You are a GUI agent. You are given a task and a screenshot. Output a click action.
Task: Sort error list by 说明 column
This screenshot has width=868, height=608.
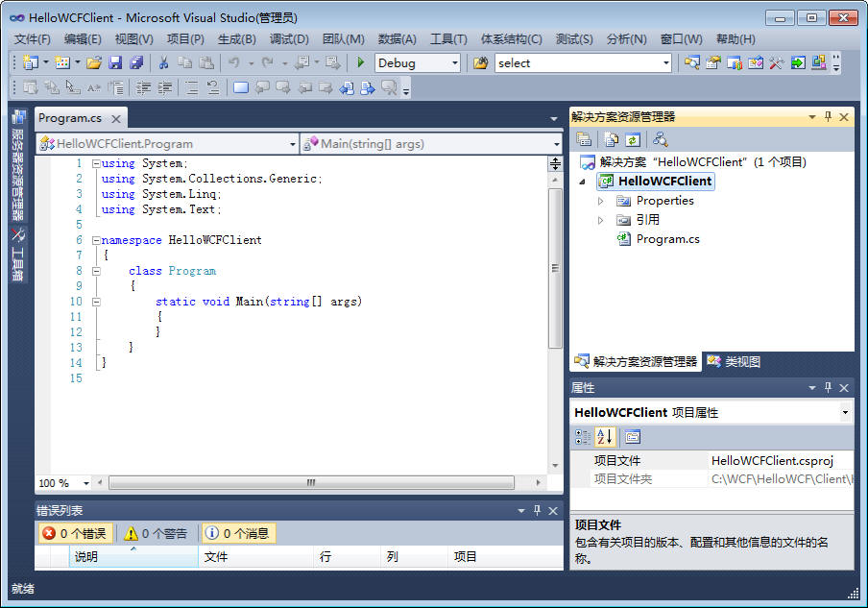coord(133,556)
